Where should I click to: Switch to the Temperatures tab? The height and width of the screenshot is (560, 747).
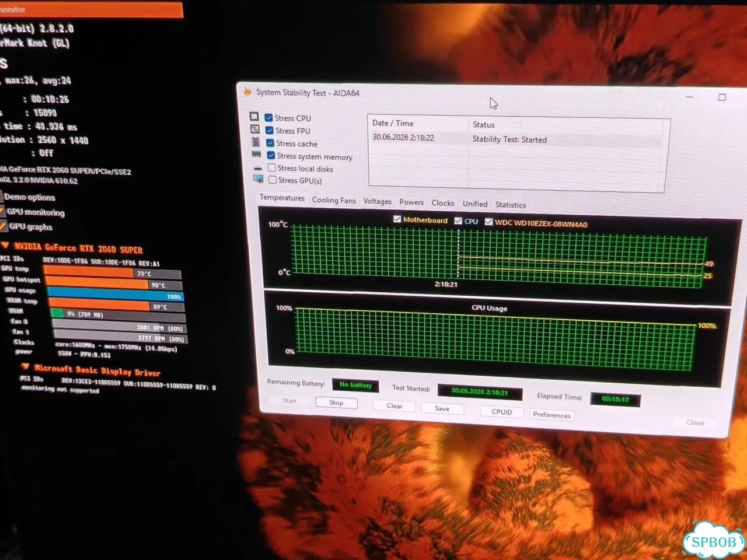[282, 198]
